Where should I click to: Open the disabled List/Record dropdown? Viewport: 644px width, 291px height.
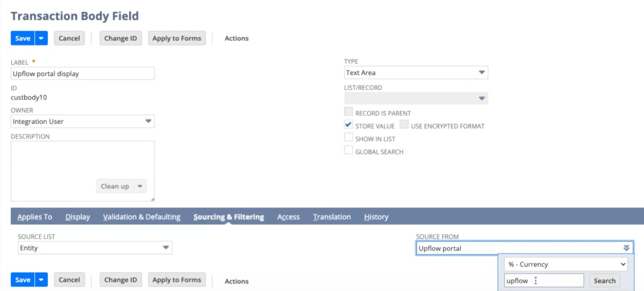pyautogui.click(x=416, y=98)
